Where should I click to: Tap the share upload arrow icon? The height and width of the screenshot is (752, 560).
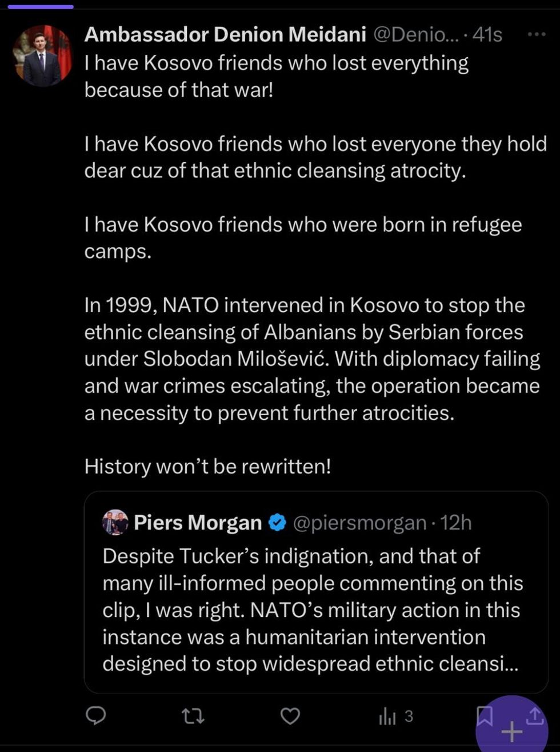(x=535, y=713)
